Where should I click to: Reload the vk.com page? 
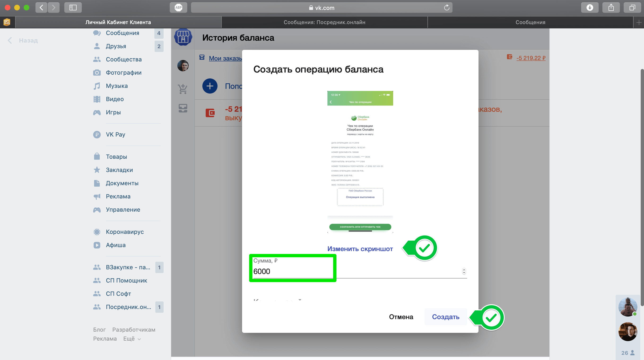(x=447, y=8)
